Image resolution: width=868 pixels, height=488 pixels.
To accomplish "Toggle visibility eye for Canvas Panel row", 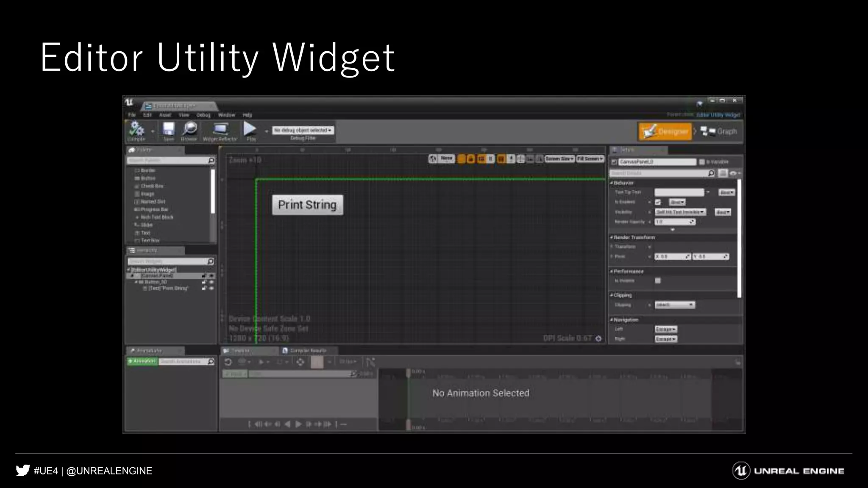I will coord(211,276).
